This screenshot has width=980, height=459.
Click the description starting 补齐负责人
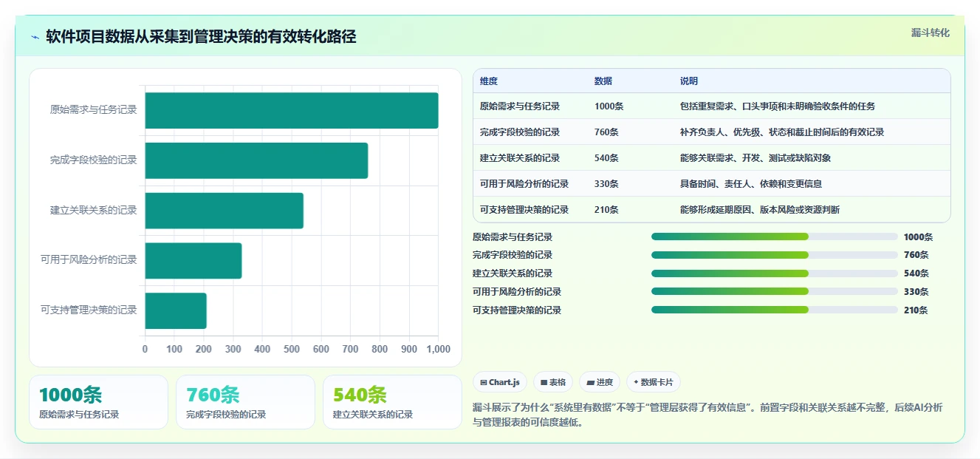pos(782,132)
